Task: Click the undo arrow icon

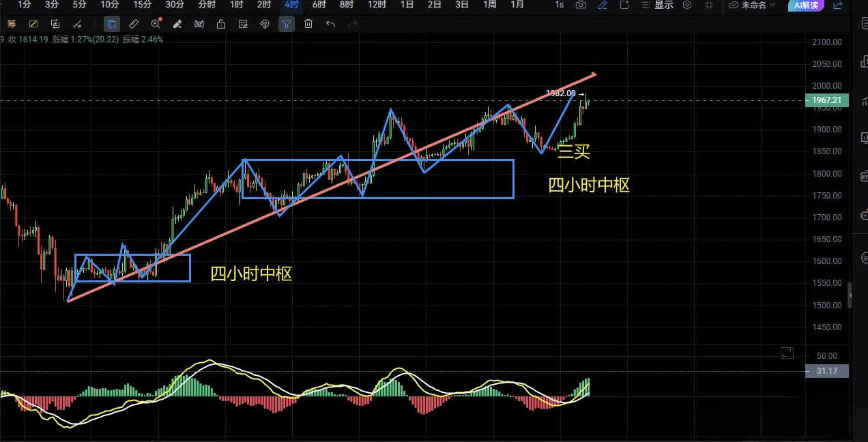Action: pos(330,24)
